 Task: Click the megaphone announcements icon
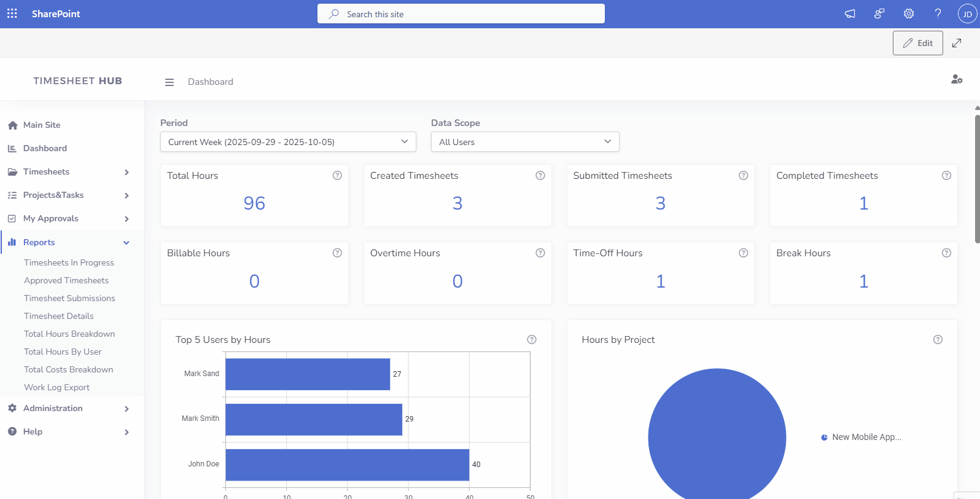[850, 14]
